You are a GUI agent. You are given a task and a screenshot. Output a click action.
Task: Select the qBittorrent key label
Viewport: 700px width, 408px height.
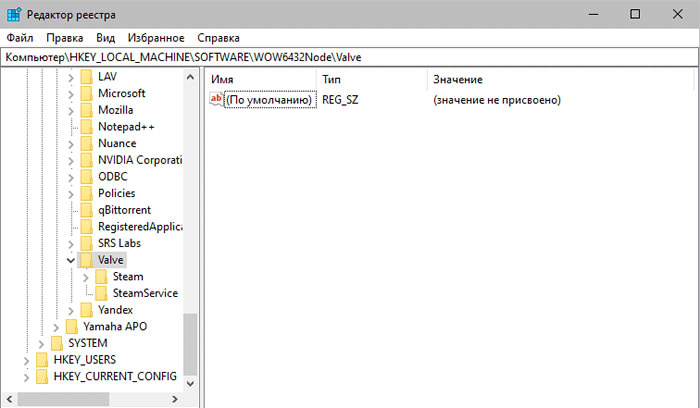pyautogui.click(x=125, y=210)
